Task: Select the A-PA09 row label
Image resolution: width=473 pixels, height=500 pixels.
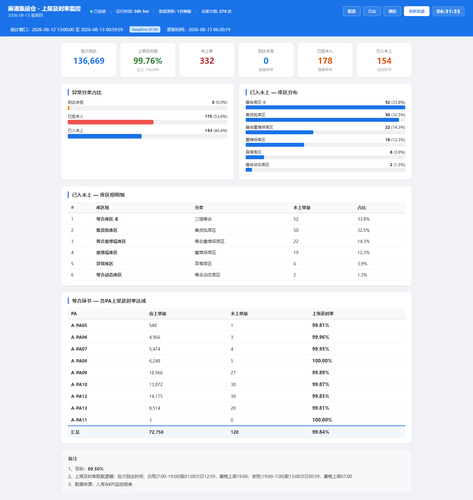Action: (79, 373)
